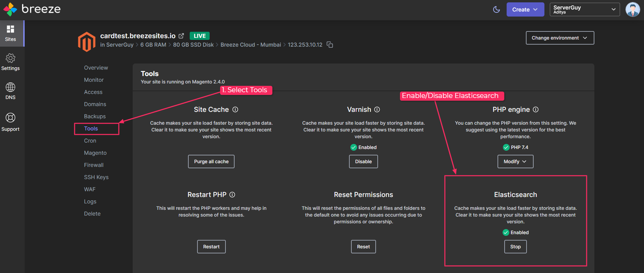Click the Breeze logo icon
The height and width of the screenshot is (273, 644).
pyautogui.click(x=10, y=9)
